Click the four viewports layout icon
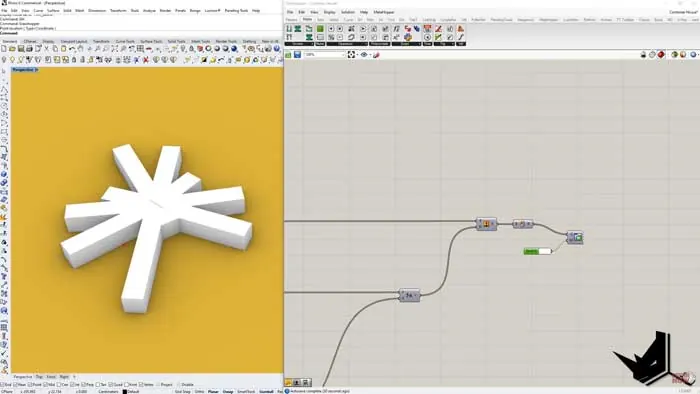Screen dimensions: 700x394 click(x=140, y=48)
